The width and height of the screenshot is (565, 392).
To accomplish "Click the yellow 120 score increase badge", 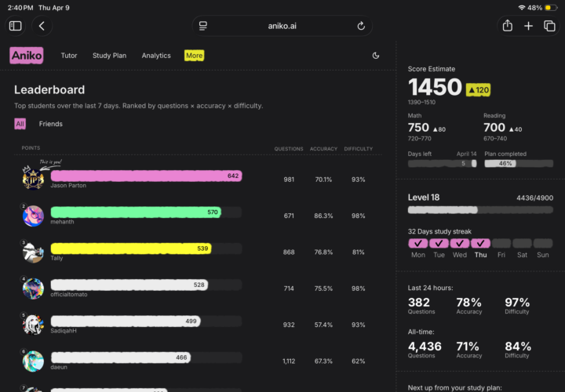I will pyautogui.click(x=478, y=90).
